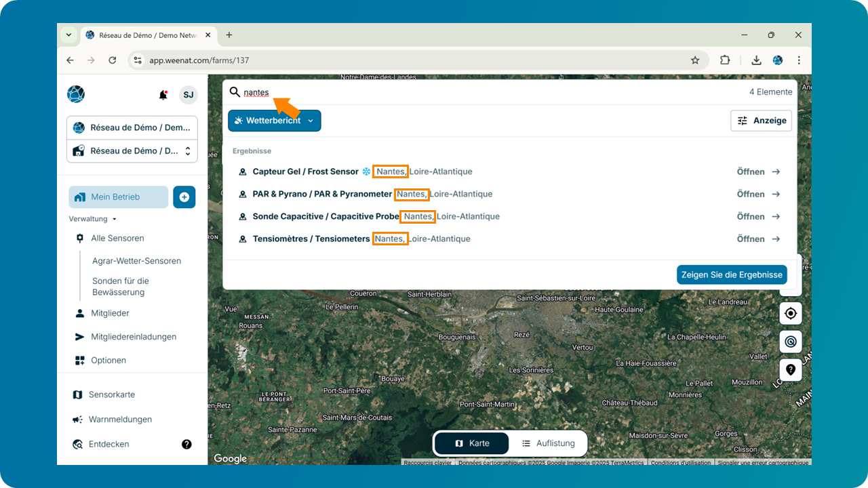Open the farm selector Réseau de Démo / D...
Viewport: 868px width, 488px height.
[x=132, y=150]
